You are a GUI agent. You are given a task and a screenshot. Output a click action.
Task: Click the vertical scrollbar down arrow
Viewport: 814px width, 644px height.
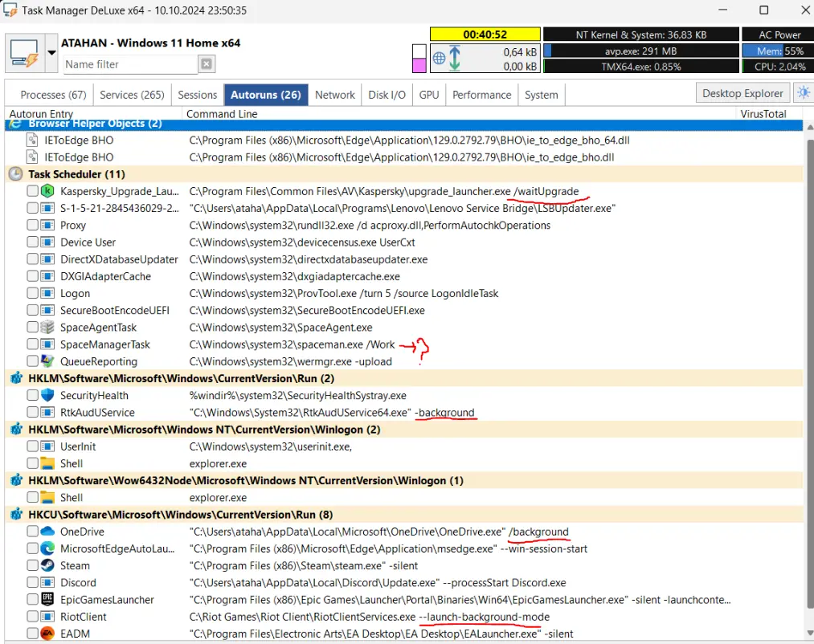coord(809,633)
